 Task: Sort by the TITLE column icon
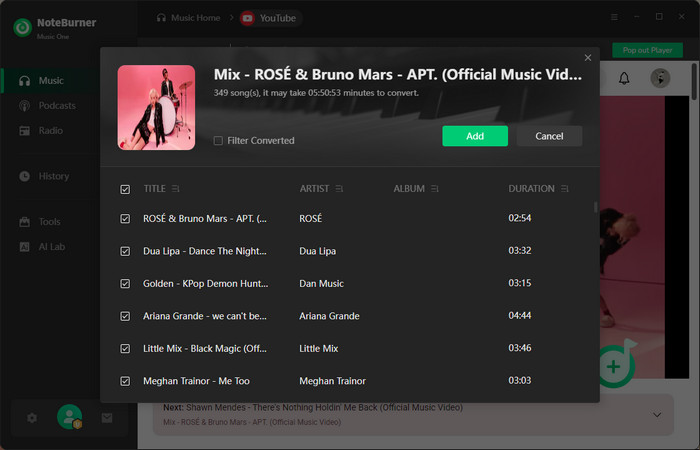tap(175, 189)
